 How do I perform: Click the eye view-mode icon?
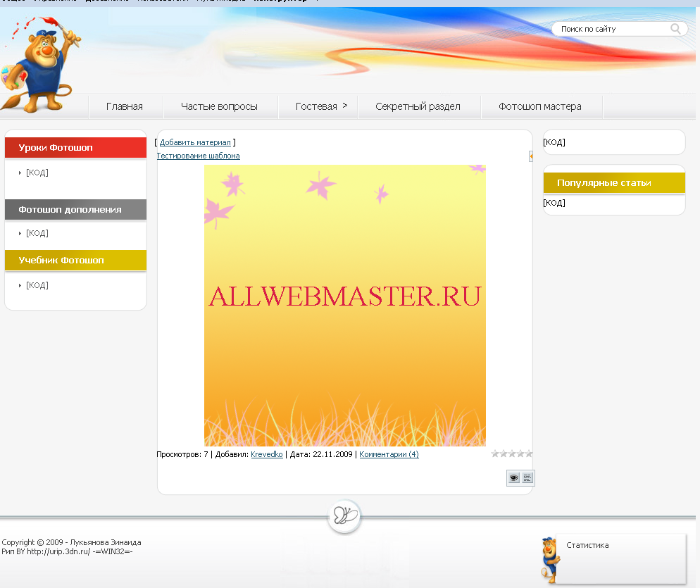tap(514, 478)
